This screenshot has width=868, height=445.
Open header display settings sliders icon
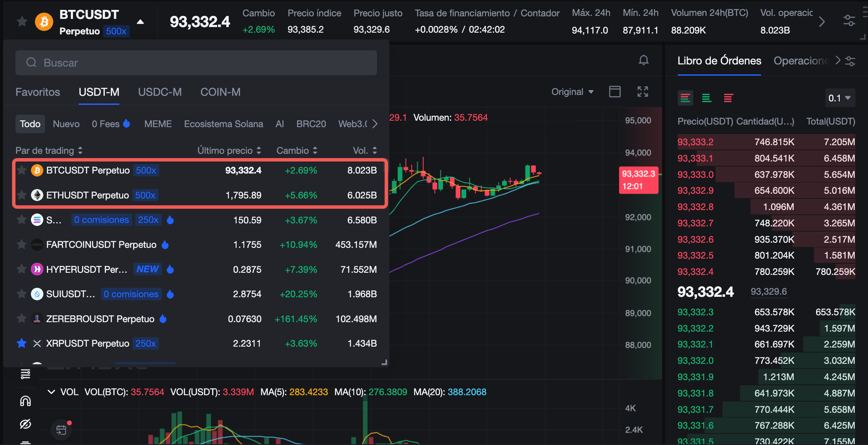849,21
